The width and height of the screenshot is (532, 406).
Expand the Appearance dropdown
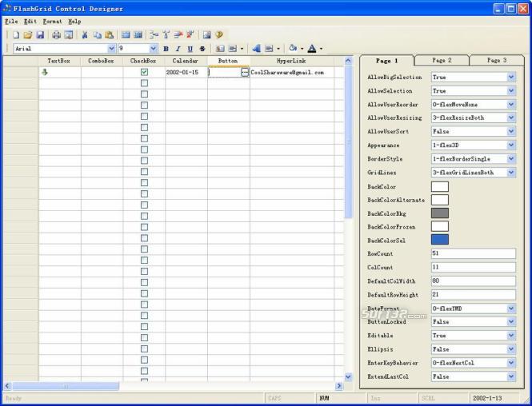(x=511, y=145)
